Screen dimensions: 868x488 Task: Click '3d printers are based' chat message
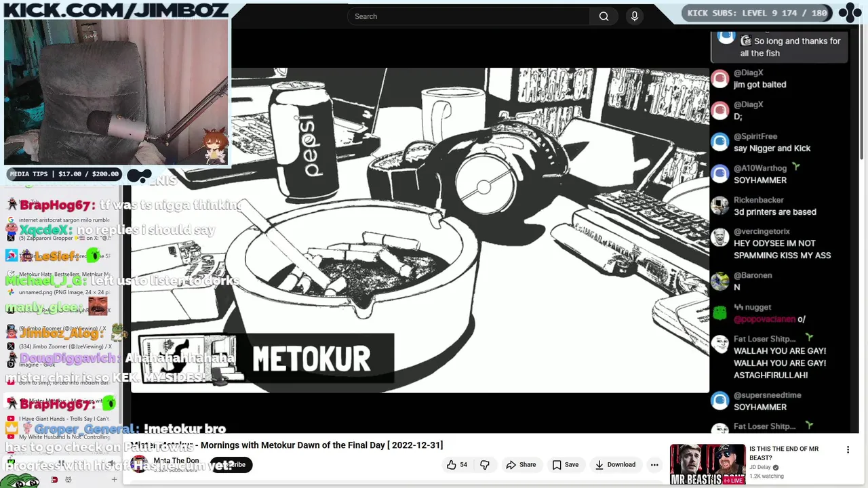click(x=775, y=212)
